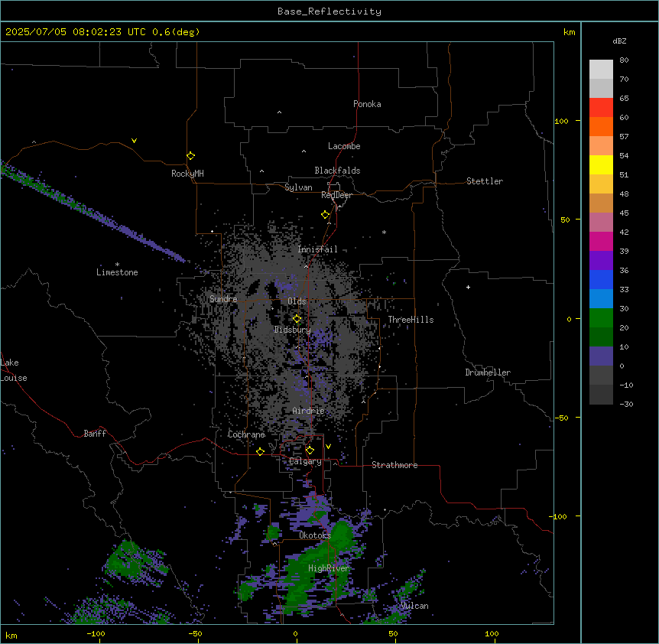Click the yellow 54 dBZ legend swatch
This screenshot has height=644, width=659.
pos(601,164)
